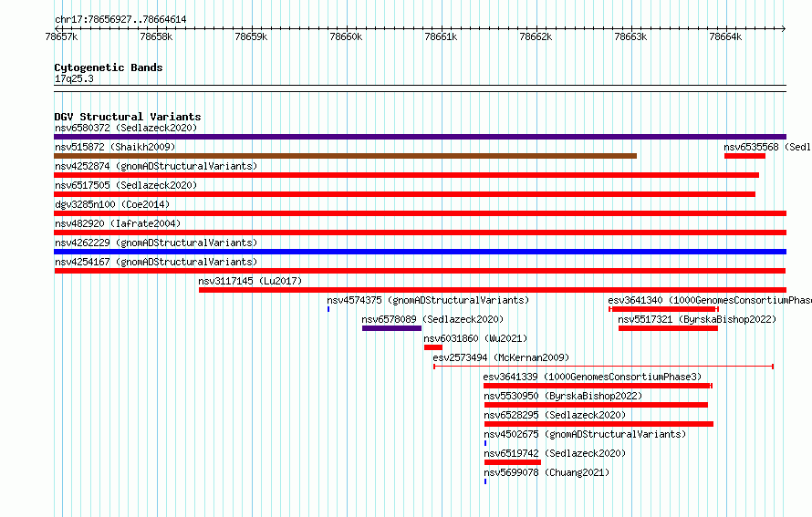The width and height of the screenshot is (812, 517).
Task: Click the 78663k ruler tick label
Action: pyautogui.click(x=630, y=36)
